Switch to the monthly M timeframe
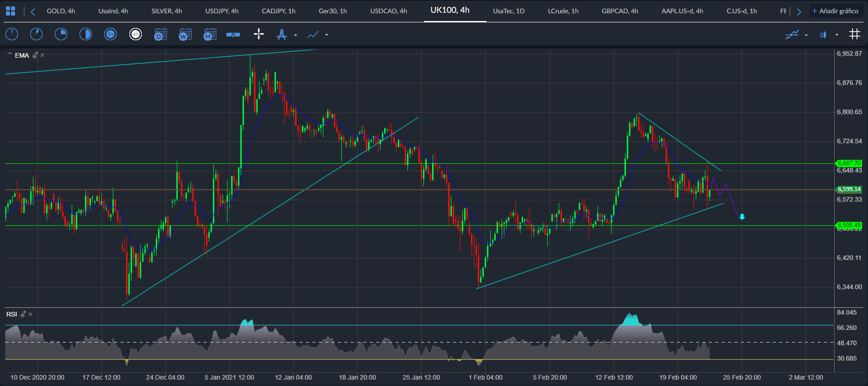 pyautogui.click(x=210, y=34)
